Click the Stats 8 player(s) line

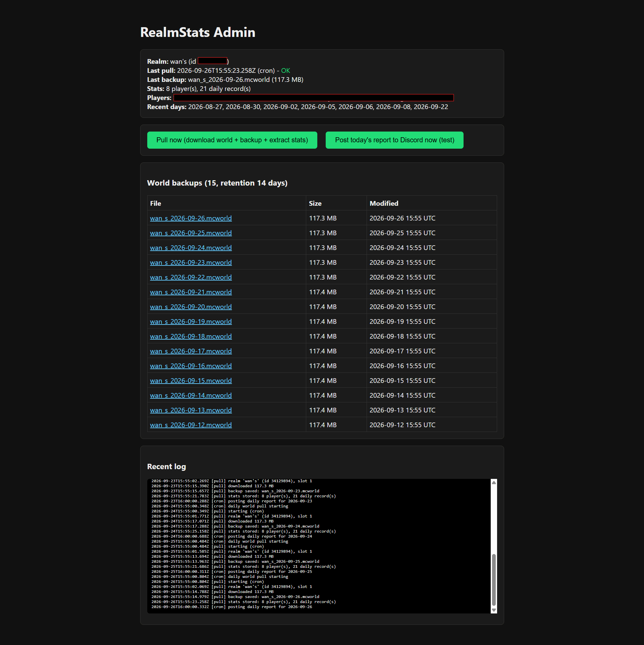(199, 89)
